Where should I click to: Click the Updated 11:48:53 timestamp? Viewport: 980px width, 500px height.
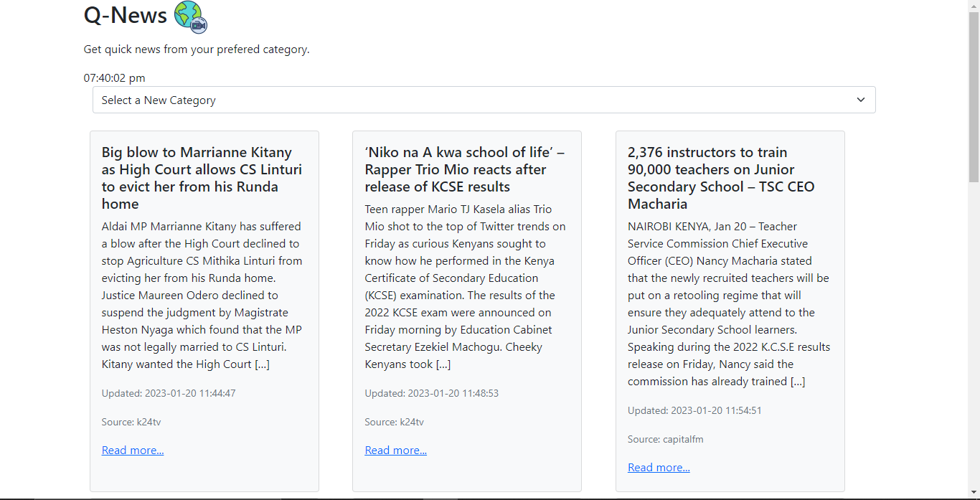(432, 393)
